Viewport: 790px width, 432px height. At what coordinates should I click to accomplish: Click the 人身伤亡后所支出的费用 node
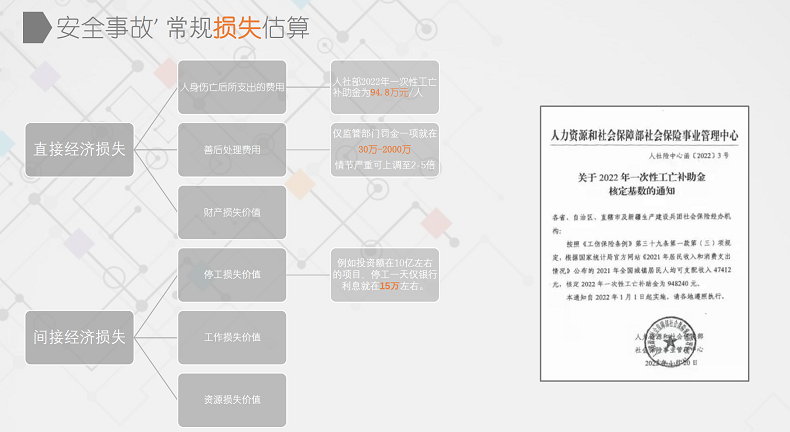click(x=232, y=87)
